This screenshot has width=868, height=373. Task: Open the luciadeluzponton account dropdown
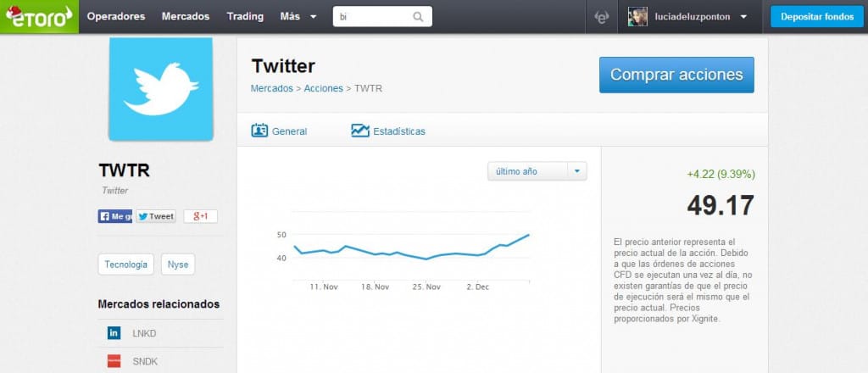click(x=699, y=17)
